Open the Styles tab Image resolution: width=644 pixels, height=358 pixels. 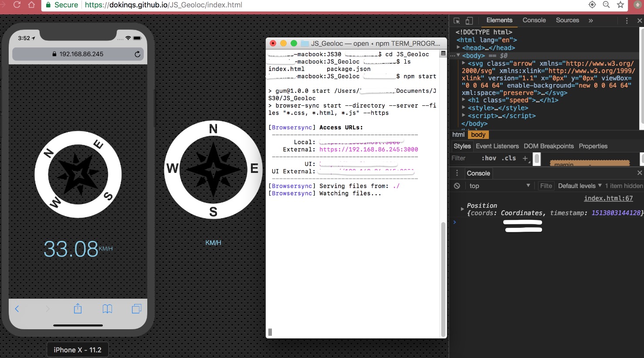[462, 146]
